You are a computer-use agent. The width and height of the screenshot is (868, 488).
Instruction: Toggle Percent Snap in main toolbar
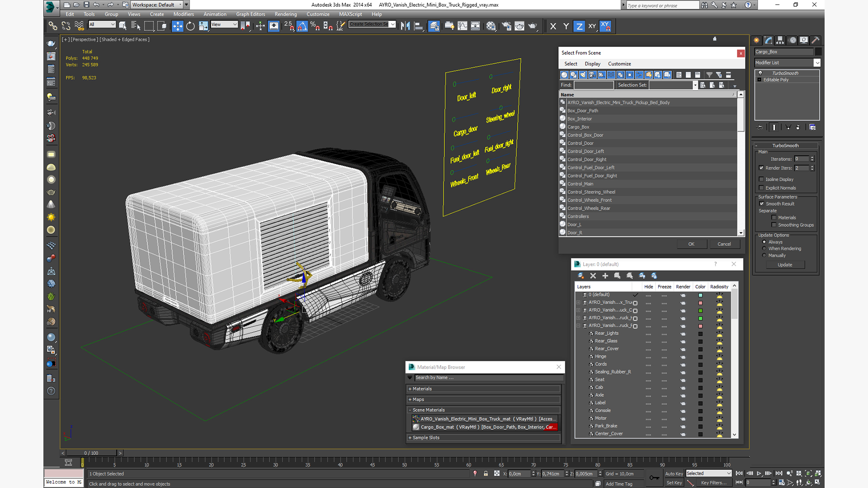[315, 26]
